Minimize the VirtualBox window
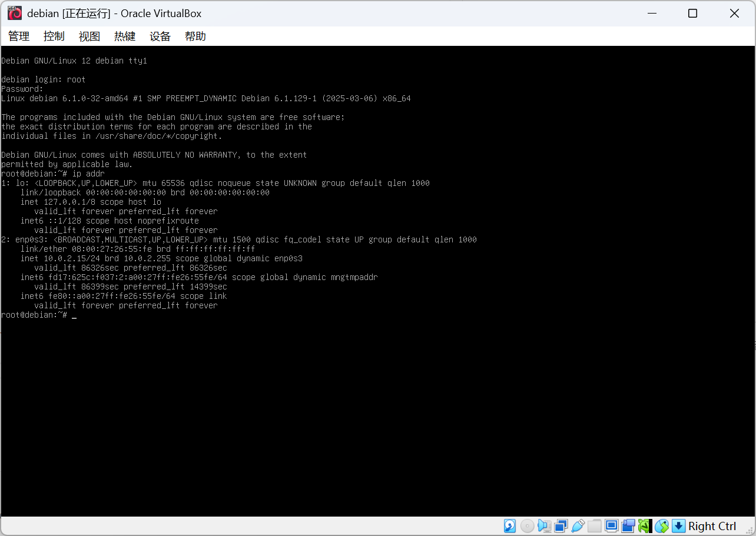Screen dimensions: 756x536 (x=651, y=13)
